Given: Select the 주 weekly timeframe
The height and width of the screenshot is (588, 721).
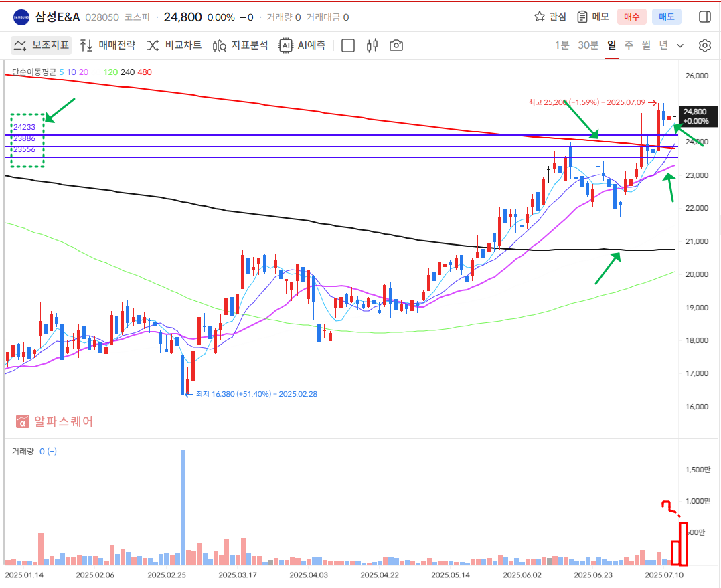Looking at the screenshot, I should click(x=629, y=45).
